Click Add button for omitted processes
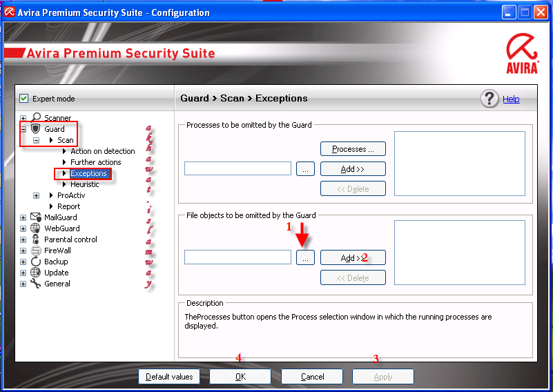The width and height of the screenshot is (553, 392). (x=353, y=169)
